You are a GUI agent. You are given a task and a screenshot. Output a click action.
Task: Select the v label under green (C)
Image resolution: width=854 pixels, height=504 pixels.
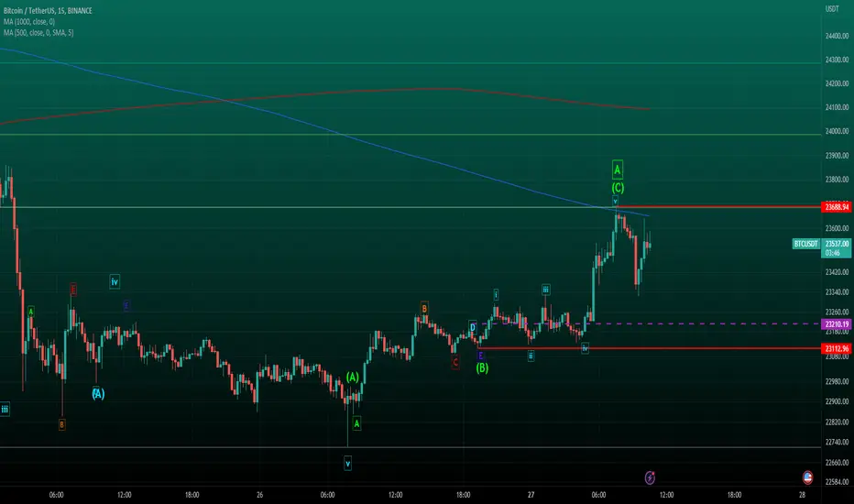click(615, 201)
